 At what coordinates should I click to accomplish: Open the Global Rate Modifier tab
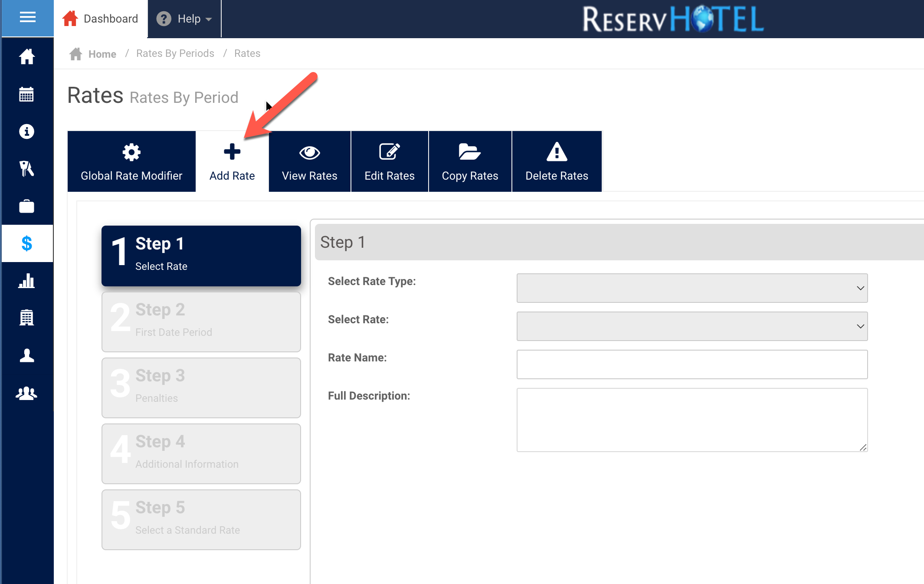coord(131,161)
